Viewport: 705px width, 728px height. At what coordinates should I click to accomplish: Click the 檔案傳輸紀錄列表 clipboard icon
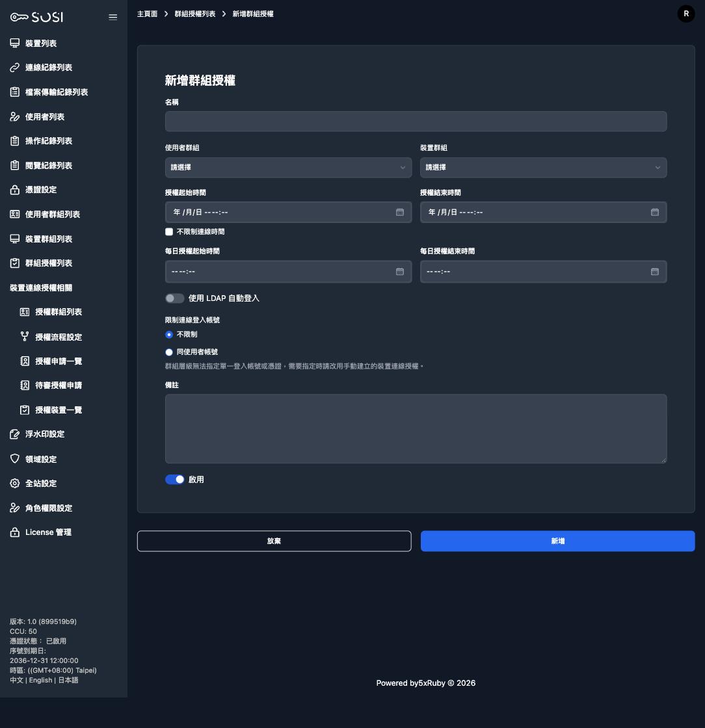pos(15,92)
